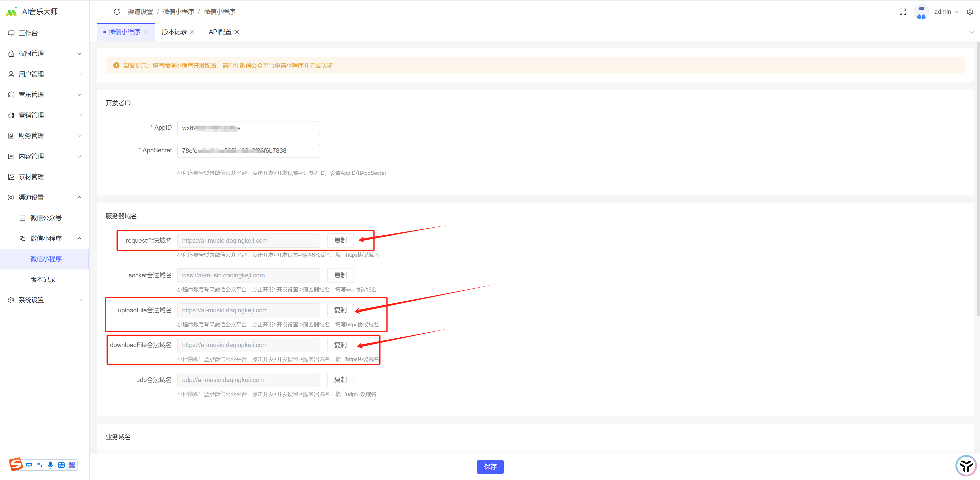The image size is (980, 480).
Task: Click the 微信公众号 document icon
Action: (x=22, y=218)
